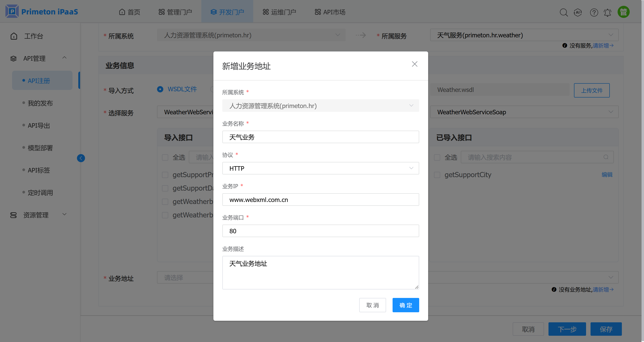Expand the 资源管理 sidebar section
The width and height of the screenshot is (644, 342).
38,215
